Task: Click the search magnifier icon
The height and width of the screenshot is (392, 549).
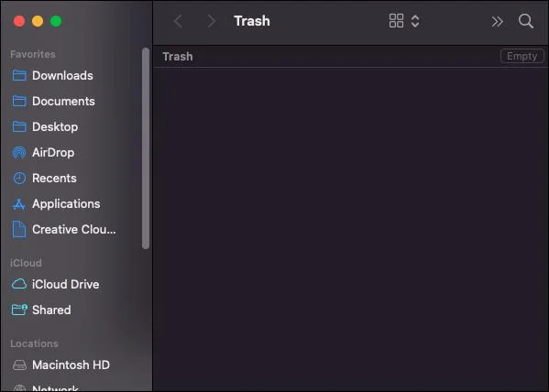Action: click(526, 21)
